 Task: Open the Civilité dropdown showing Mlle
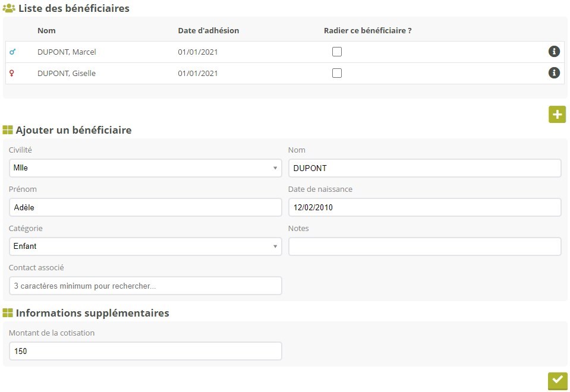click(145, 168)
